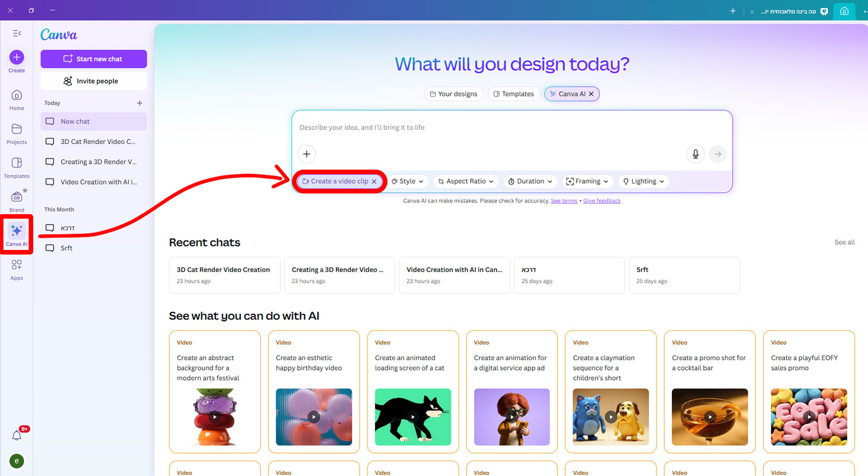
Task: Open Canva AI in the sidebar
Action: coord(17,235)
